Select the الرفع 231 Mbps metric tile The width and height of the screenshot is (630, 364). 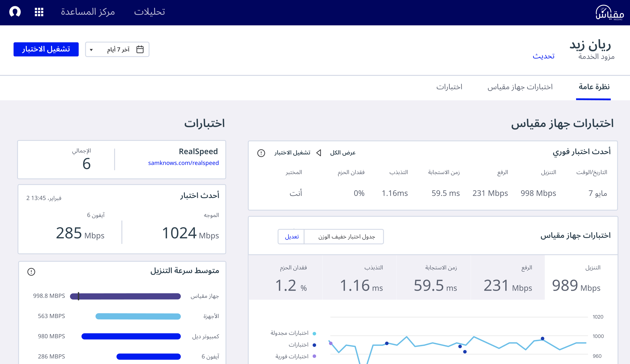[x=507, y=277]
